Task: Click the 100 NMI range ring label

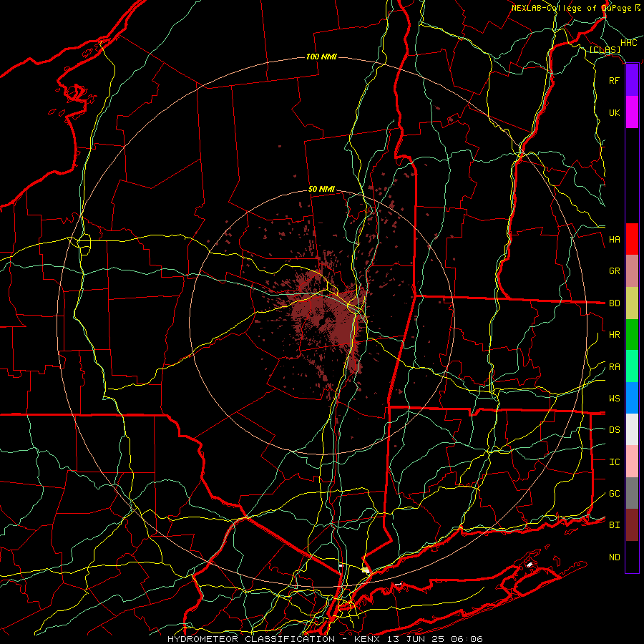Action: [x=321, y=57]
